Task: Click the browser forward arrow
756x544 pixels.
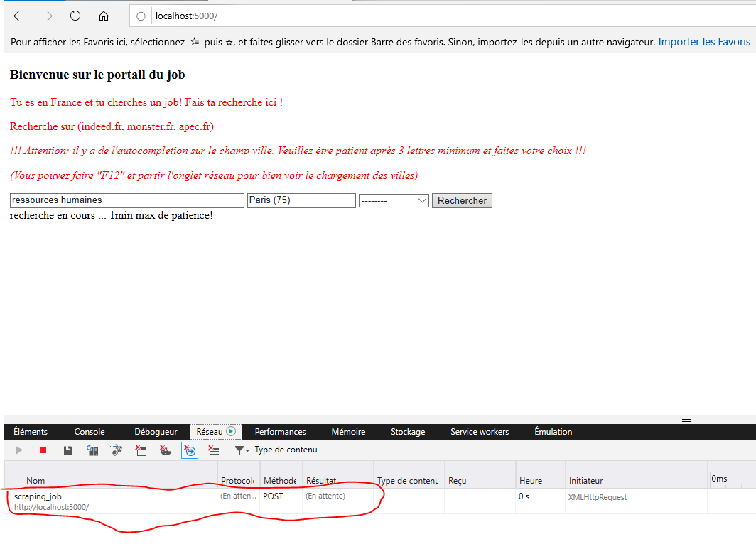Action: [x=47, y=16]
